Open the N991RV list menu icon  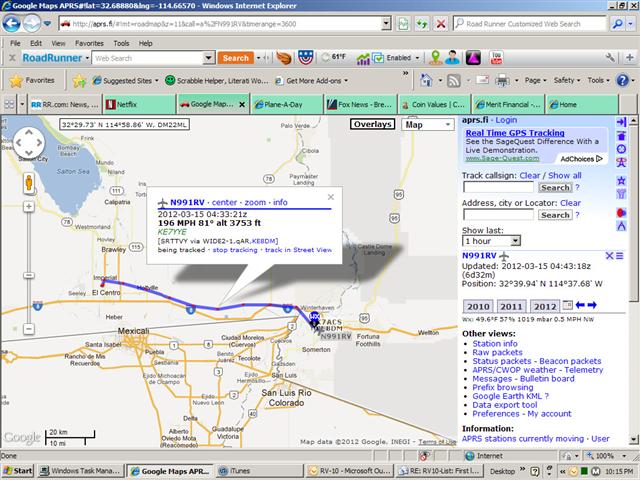pos(619,256)
